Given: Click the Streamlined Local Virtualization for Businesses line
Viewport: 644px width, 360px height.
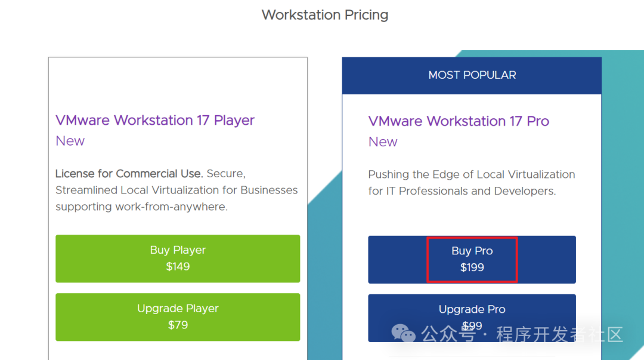Looking at the screenshot, I should 177,190.
